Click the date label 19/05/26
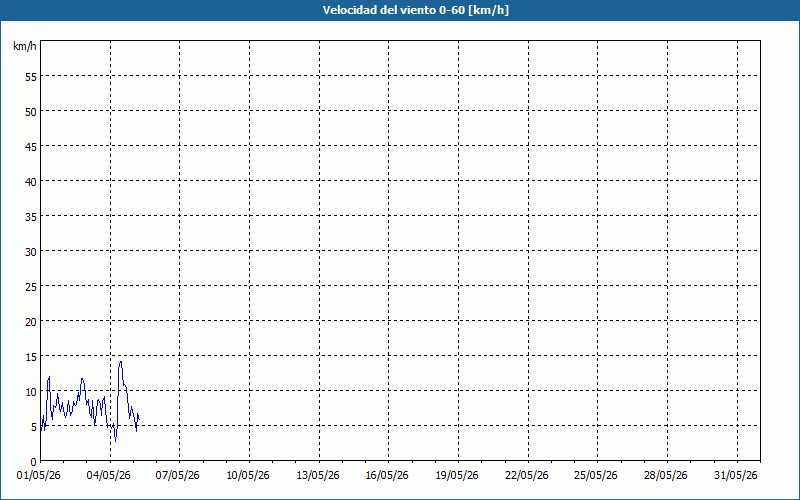Image resolution: width=800 pixels, height=500 pixels. coord(457,476)
